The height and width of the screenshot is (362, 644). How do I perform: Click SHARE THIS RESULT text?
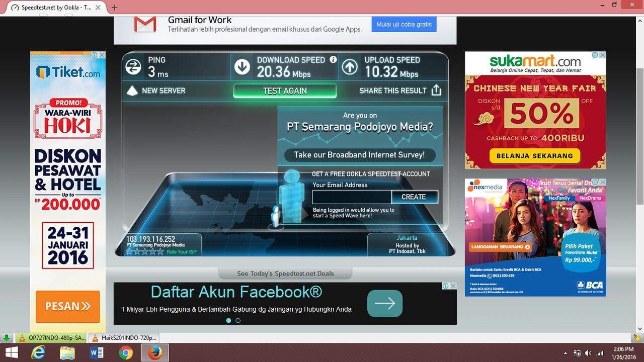coord(393,90)
